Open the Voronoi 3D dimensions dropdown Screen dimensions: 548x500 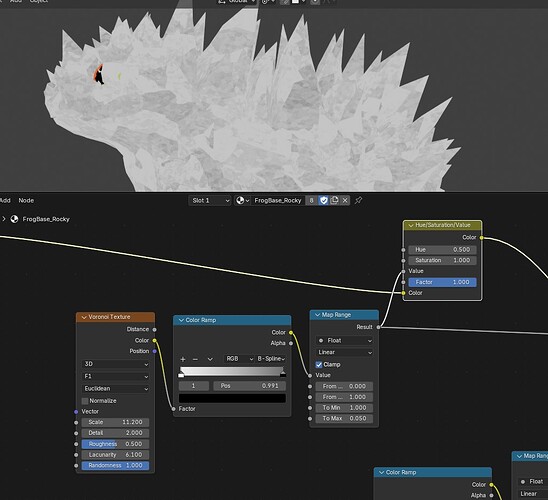(116, 364)
